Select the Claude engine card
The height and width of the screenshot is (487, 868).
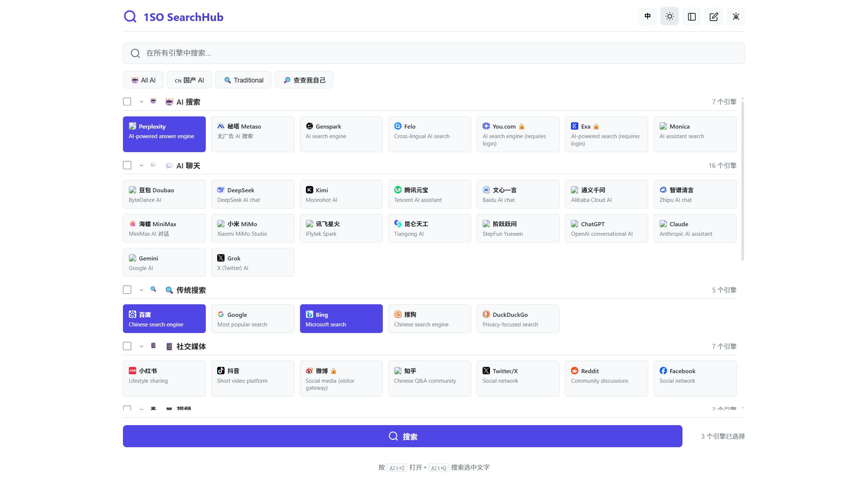[695, 228]
